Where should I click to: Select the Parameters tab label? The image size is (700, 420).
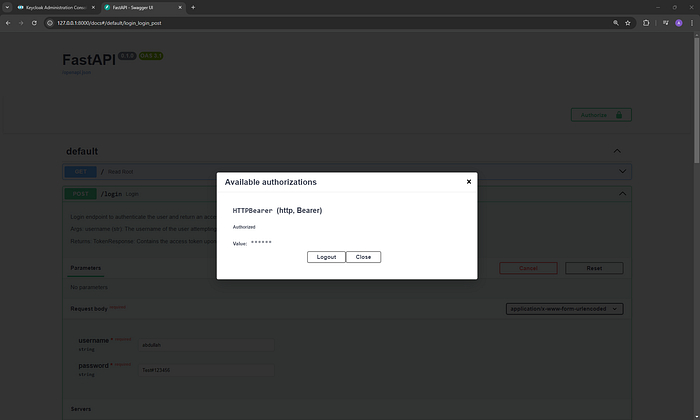[86, 268]
